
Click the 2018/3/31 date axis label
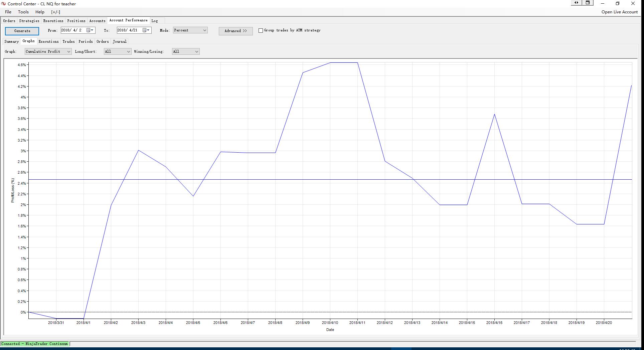tap(56, 323)
